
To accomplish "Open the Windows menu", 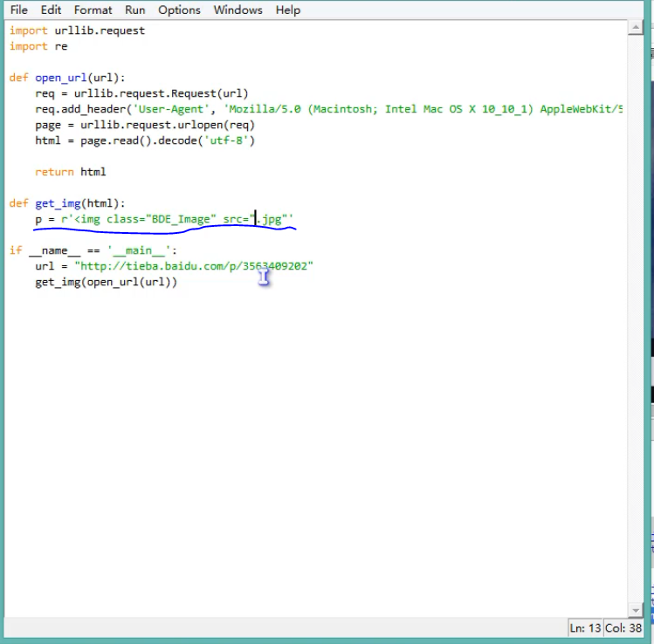I will coord(238,10).
